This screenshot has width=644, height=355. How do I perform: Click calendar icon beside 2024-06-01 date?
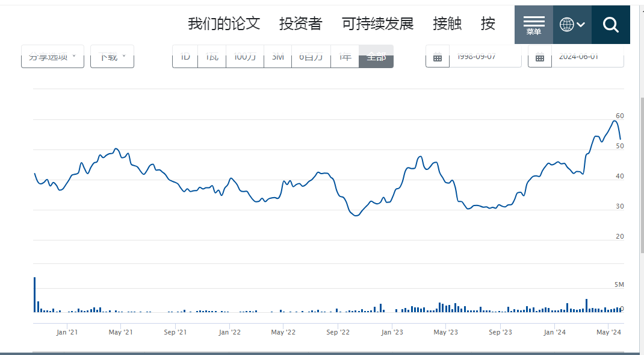tap(540, 57)
